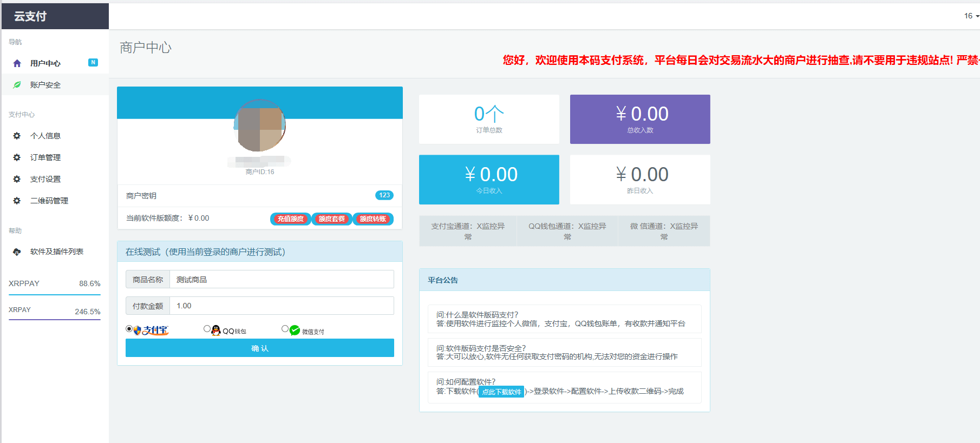Click the 当前软件版额度 ¥0.00 text
Image resolution: width=980 pixels, height=443 pixels.
tap(168, 218)
